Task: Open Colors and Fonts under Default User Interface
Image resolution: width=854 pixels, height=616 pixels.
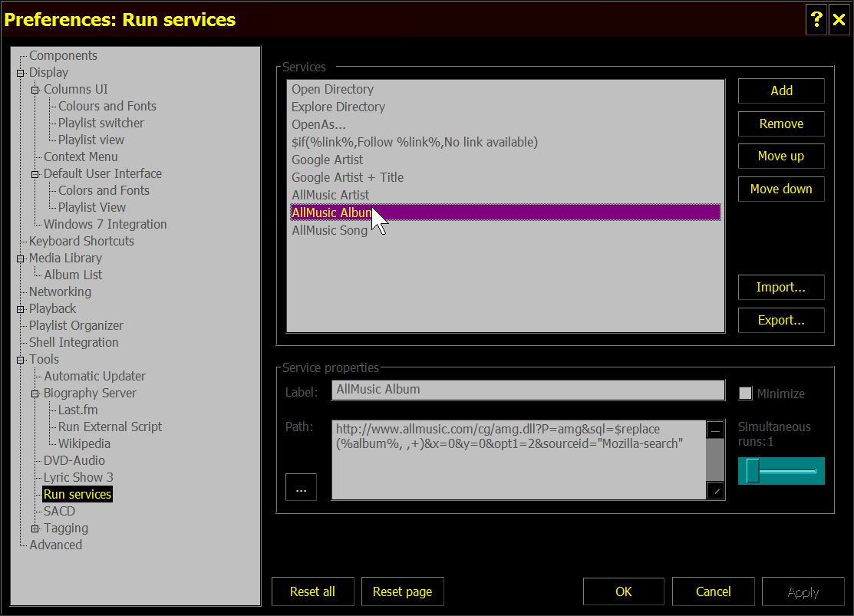Action: point(104,190)
